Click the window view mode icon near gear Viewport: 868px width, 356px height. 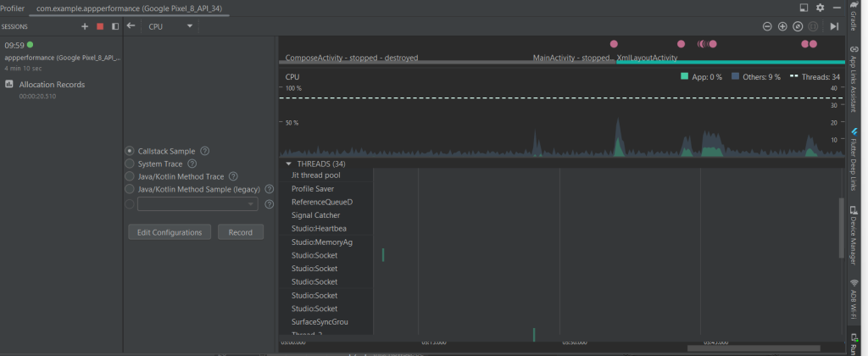click(804, 8)
